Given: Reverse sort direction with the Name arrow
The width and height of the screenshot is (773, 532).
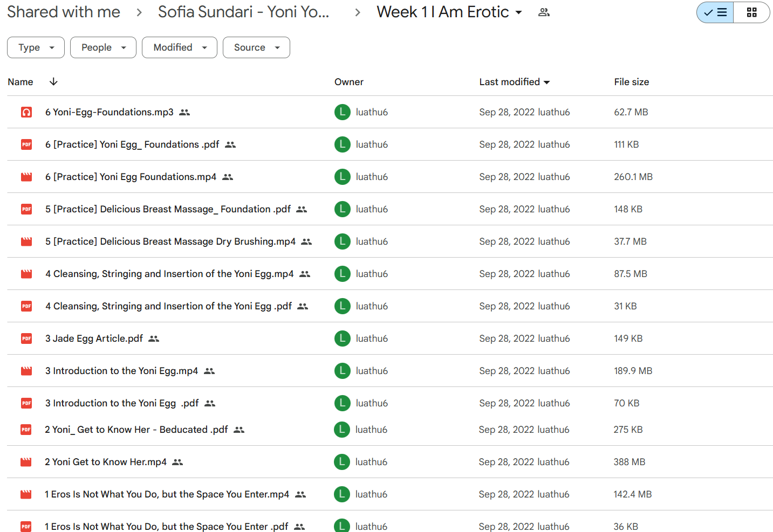Looking at the screenshot, I should (53, 82).
